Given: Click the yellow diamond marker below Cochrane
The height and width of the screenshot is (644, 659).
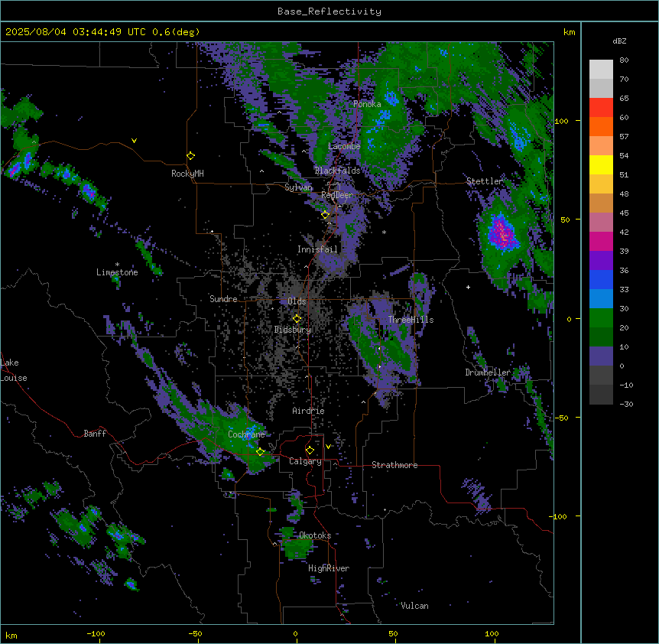Looking at the screenshot, I should pyautogui.click(x=260, y=452).
